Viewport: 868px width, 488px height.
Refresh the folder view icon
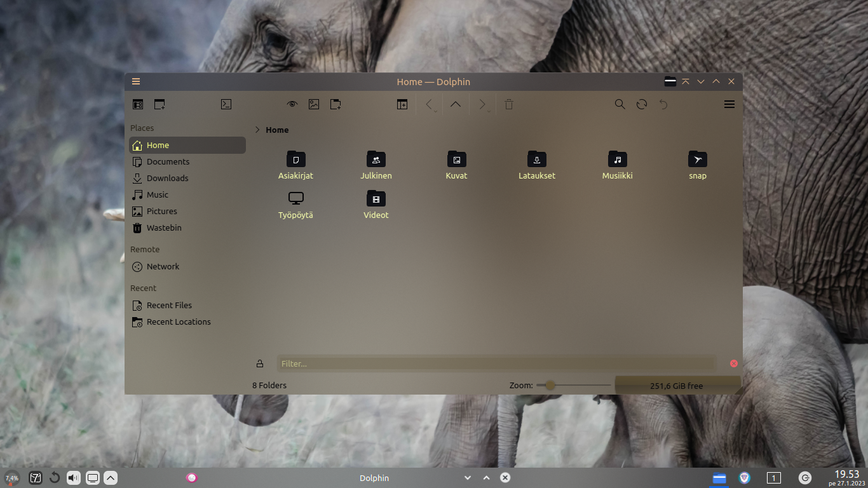point(642,104)
